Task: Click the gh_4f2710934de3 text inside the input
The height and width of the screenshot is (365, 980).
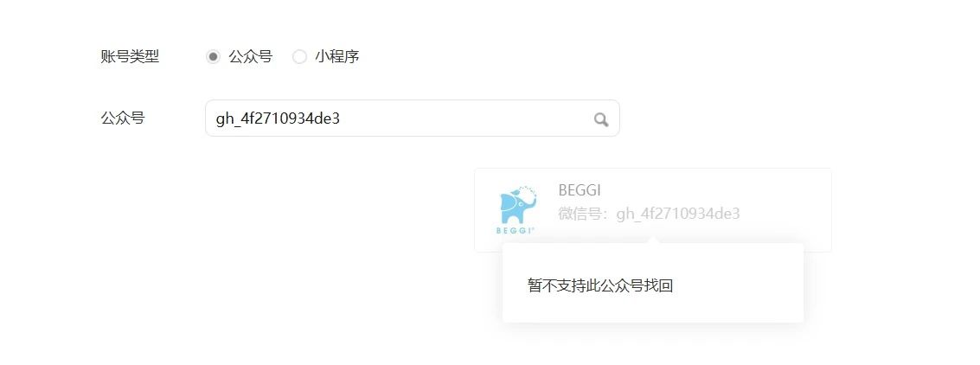Action: pyautogui.click(x=278, y=118)
